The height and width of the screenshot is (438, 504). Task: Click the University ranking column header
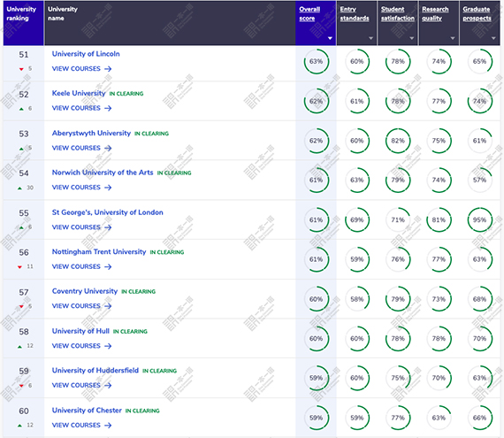(x=24, y=23)
